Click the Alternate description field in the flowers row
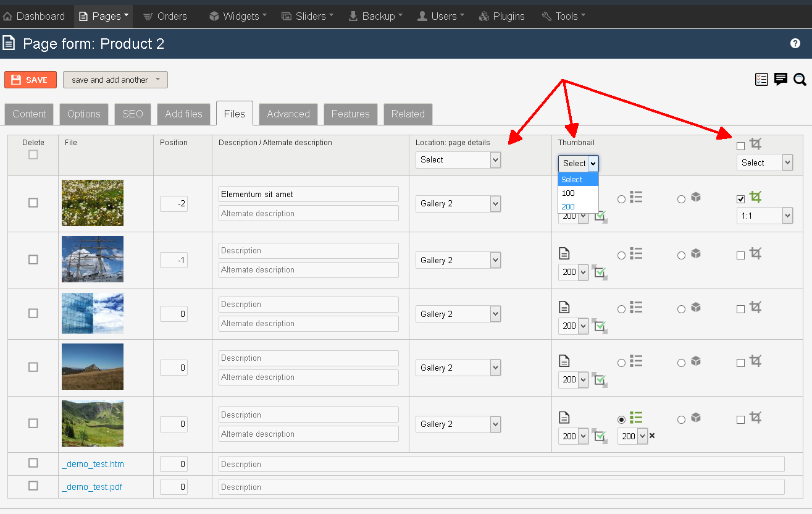This screenshot has height=514, width=812. coord(309,213)
